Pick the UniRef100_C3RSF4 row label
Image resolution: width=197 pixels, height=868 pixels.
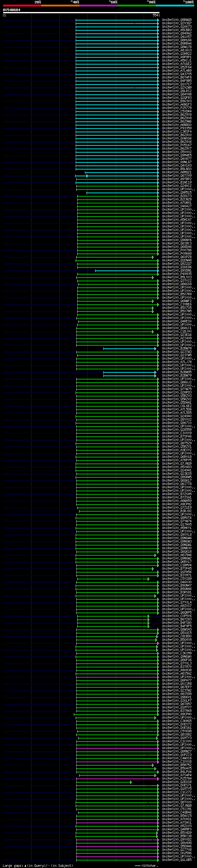tap(177, 132)
